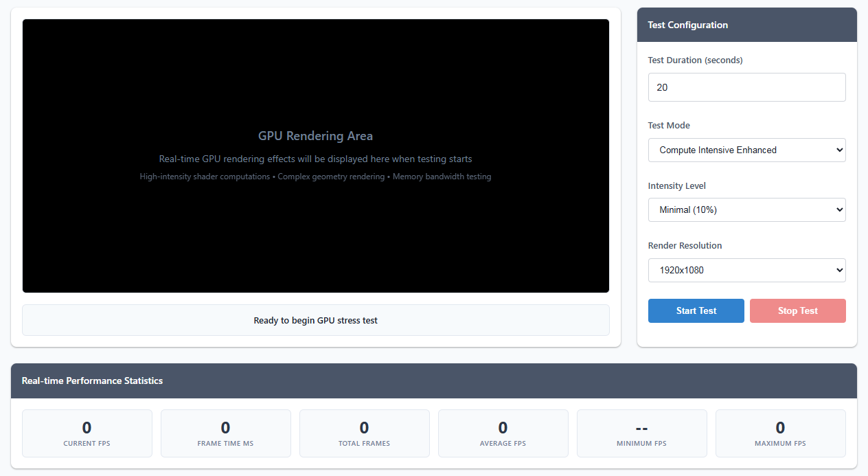The image size is (868, 476).
Task: Click the 'Ready to begin GPU stress test' status bar
Action: (315, 320)
